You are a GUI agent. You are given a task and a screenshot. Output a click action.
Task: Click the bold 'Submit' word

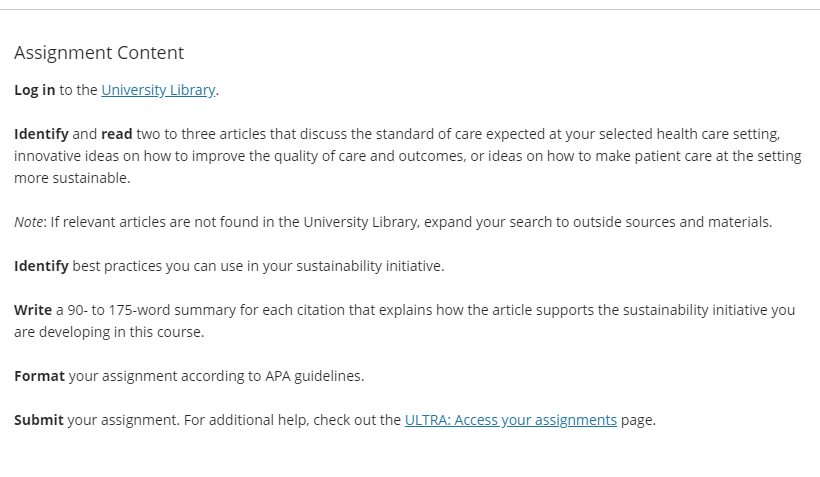39,420
